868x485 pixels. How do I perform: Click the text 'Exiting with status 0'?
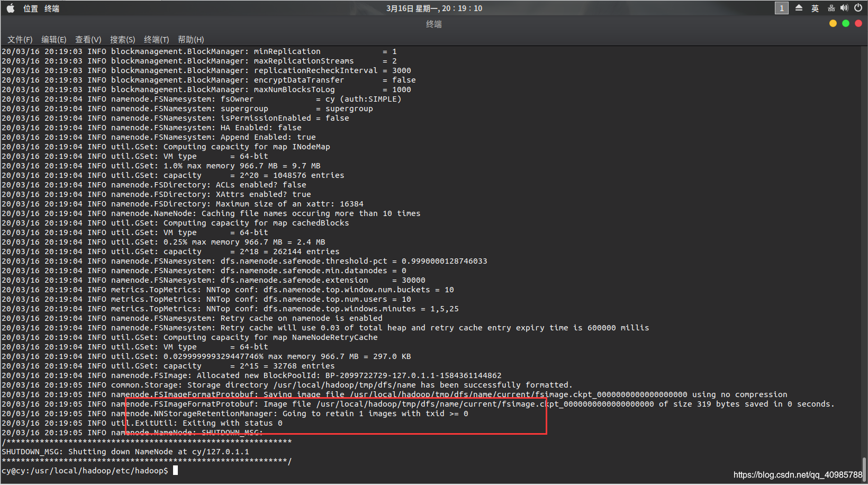pyautogui.click(x=232, y=423)
